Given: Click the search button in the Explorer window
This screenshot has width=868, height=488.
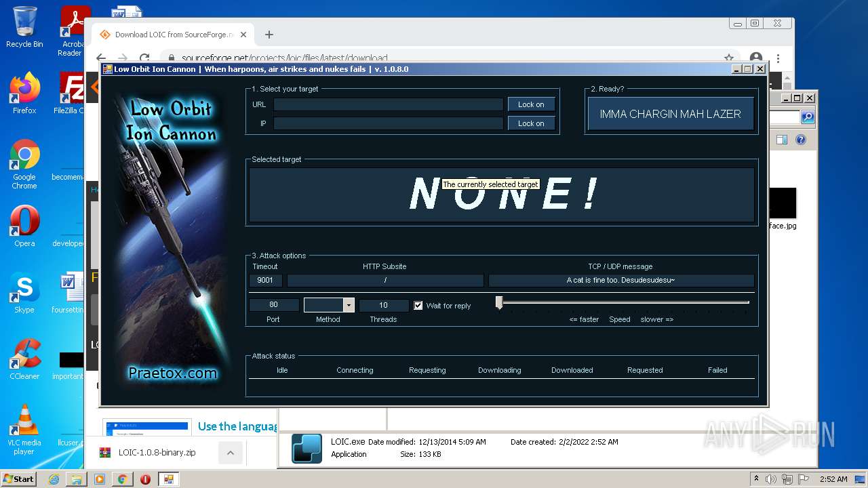Looking at the screenshot, I should tap(808, 117).
